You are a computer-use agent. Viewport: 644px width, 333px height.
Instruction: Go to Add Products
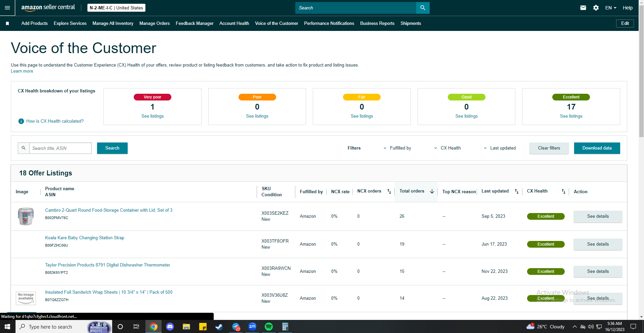pyautogui.click(x=35, y=24)
